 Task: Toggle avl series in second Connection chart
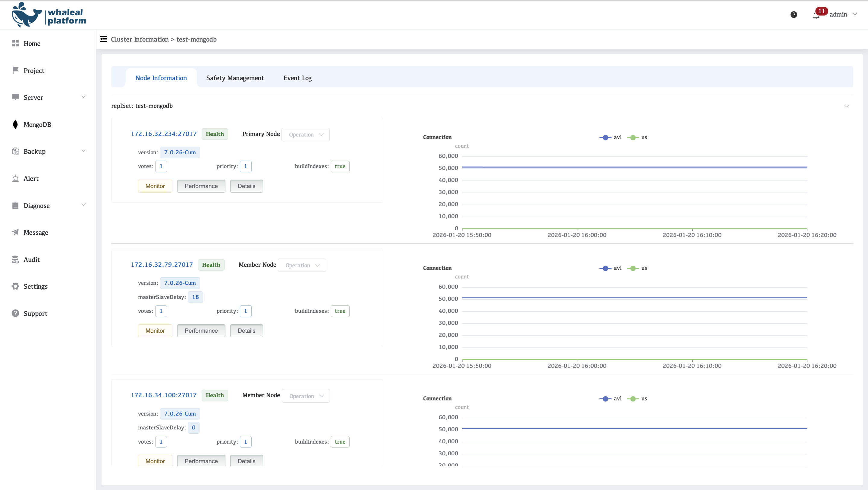[611, 268]
